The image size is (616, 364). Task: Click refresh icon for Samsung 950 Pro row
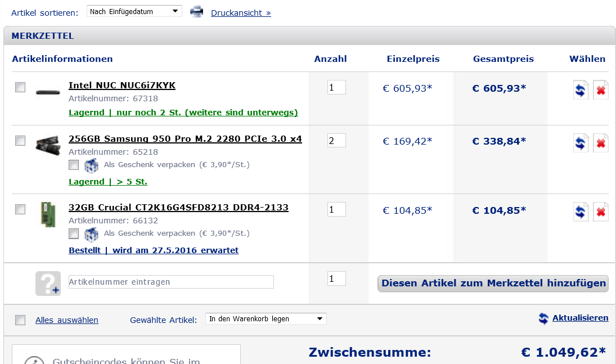point(581,143)
